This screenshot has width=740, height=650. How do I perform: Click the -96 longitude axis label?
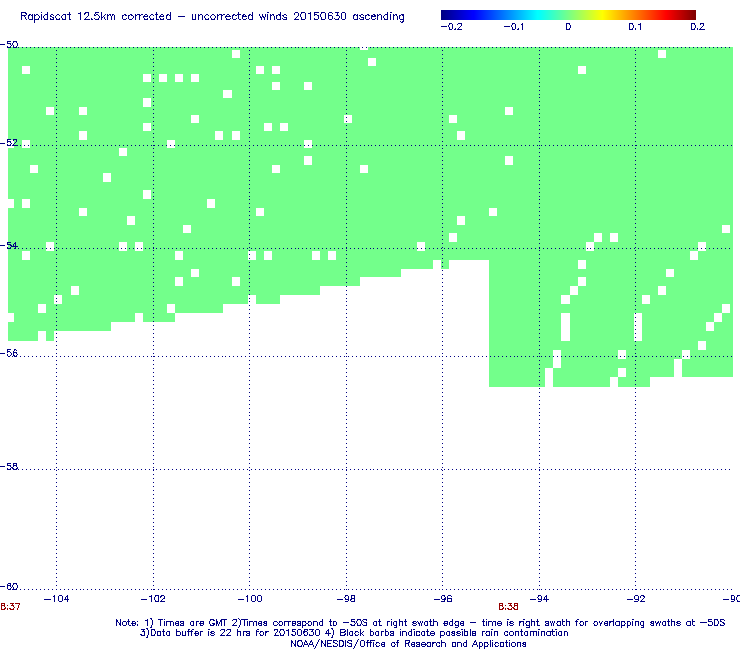click(443, 599)
